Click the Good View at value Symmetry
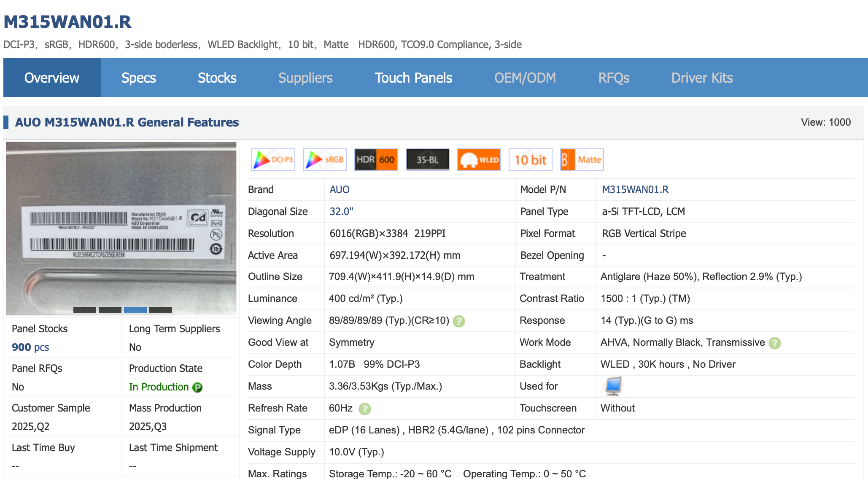868x479 pixels. pos(352,342)
